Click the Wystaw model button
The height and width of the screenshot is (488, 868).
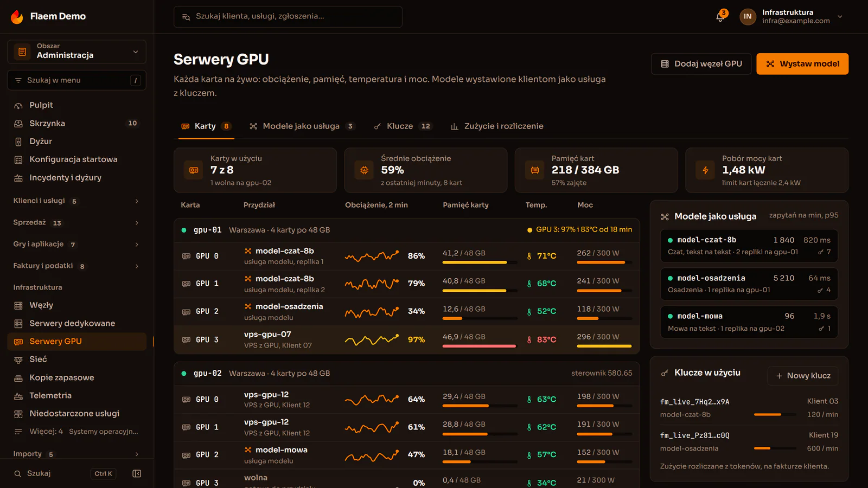(802, 64)
